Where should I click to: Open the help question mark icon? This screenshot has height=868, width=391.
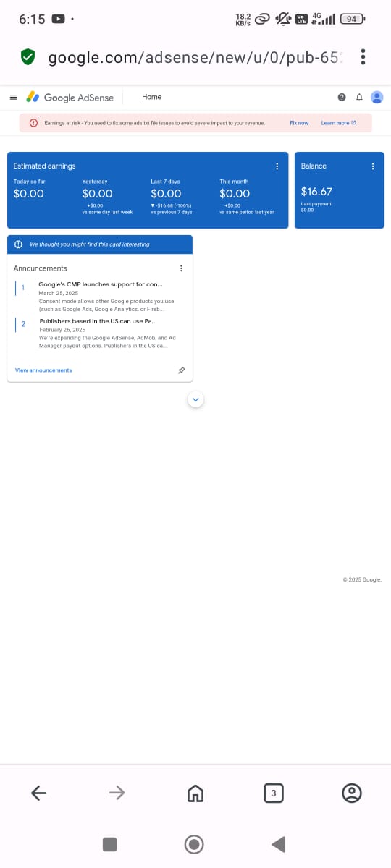(341, 97)
